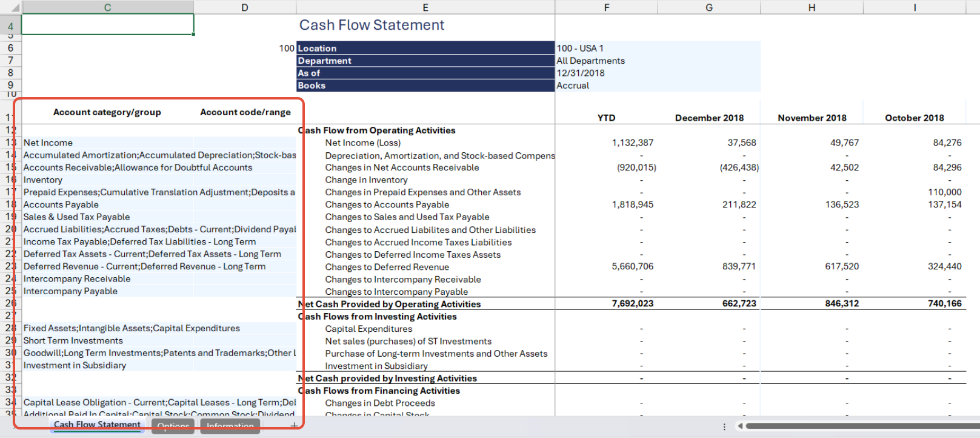Click the 'Short Term Investments' category cell

[x=107, y=340]
